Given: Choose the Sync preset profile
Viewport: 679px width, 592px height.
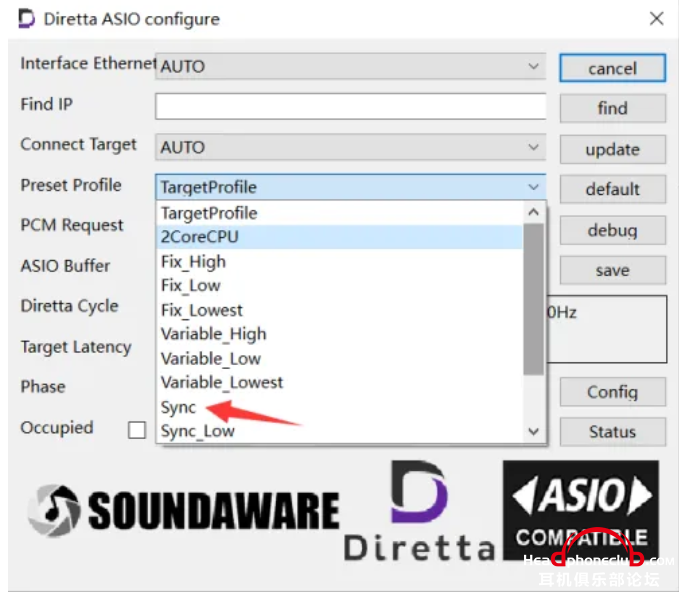Looking at the screenshot, I should pos(339,407).
